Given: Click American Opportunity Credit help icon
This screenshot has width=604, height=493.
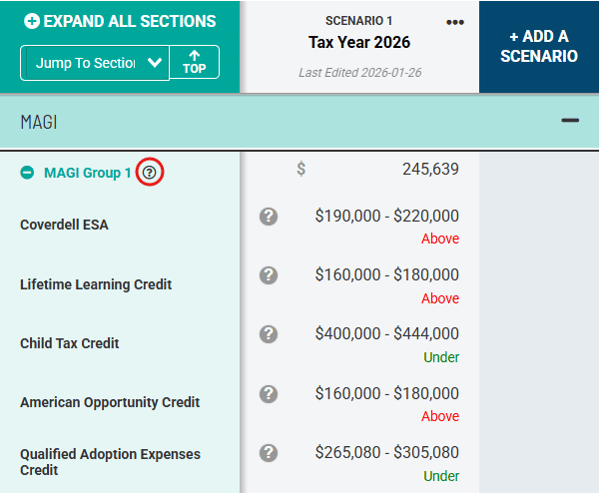Looking at the screenshot, I should pos(268,393).
